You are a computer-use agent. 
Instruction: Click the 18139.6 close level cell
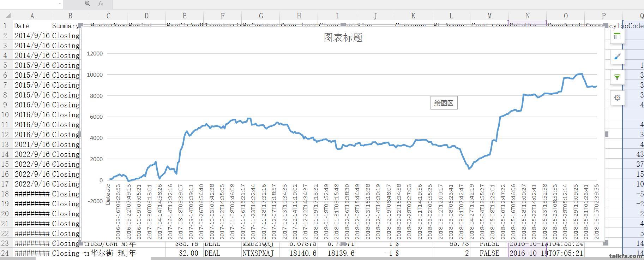(x=337, y=253)
